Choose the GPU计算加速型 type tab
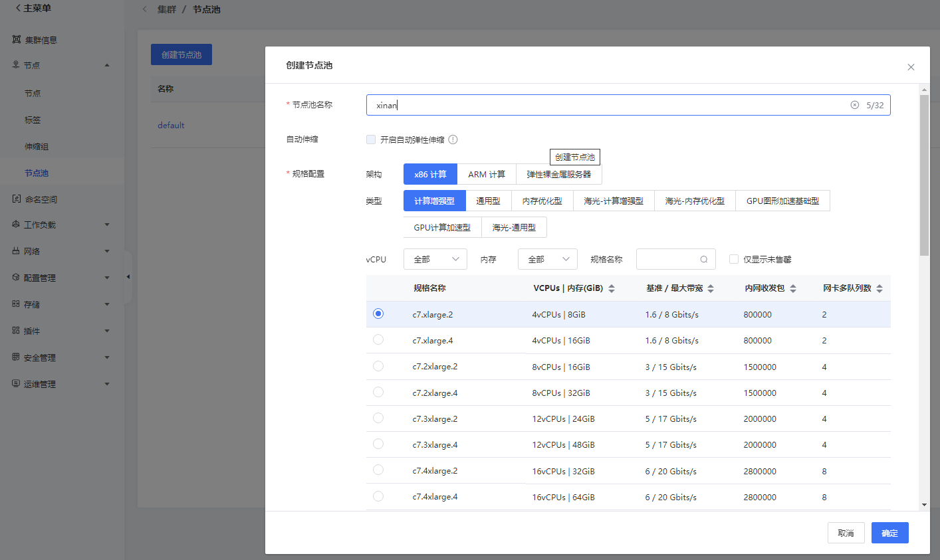940x560 pixels. 442,227
